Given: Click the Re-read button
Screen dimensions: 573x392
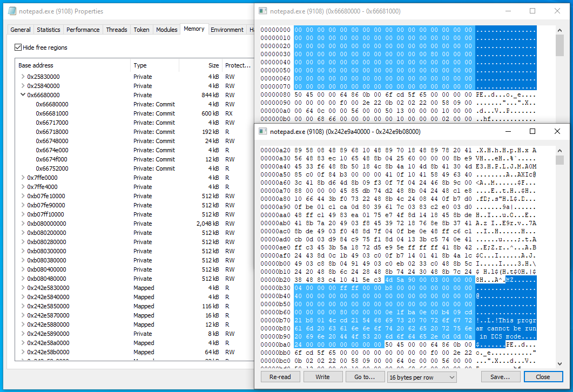Looking at the screenshot, I should coord(280,377).
